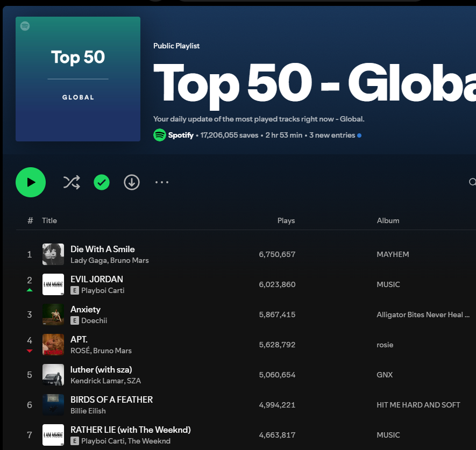Open artist The Weeknd
476x450 pixels.
(149, 441)
